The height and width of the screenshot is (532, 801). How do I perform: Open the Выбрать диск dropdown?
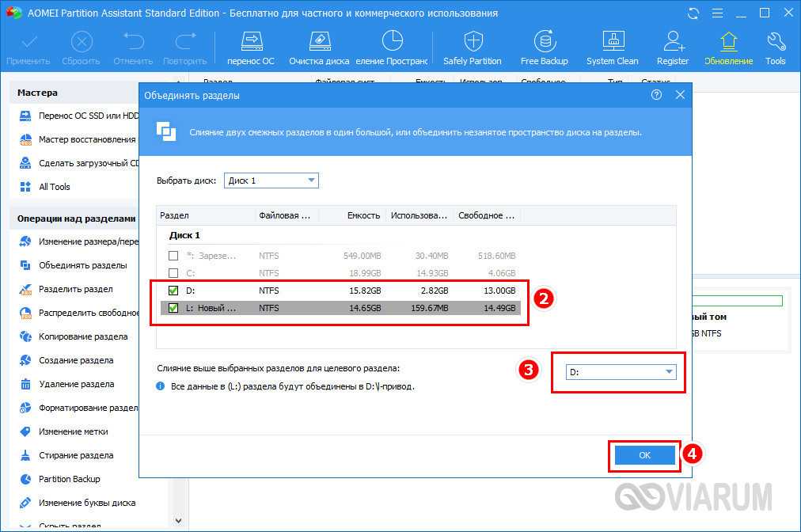tap(271, 180)
